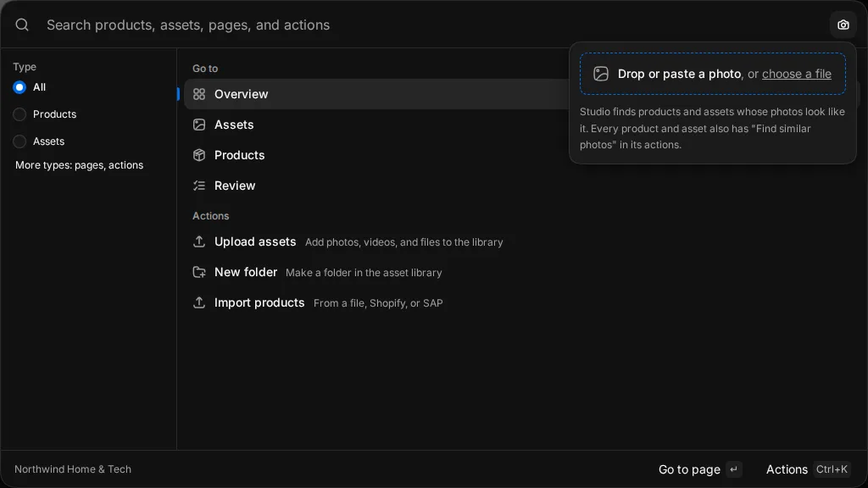868x488 pixels.
Task: Click the Review checklist icon
Action: pos(199,186)
